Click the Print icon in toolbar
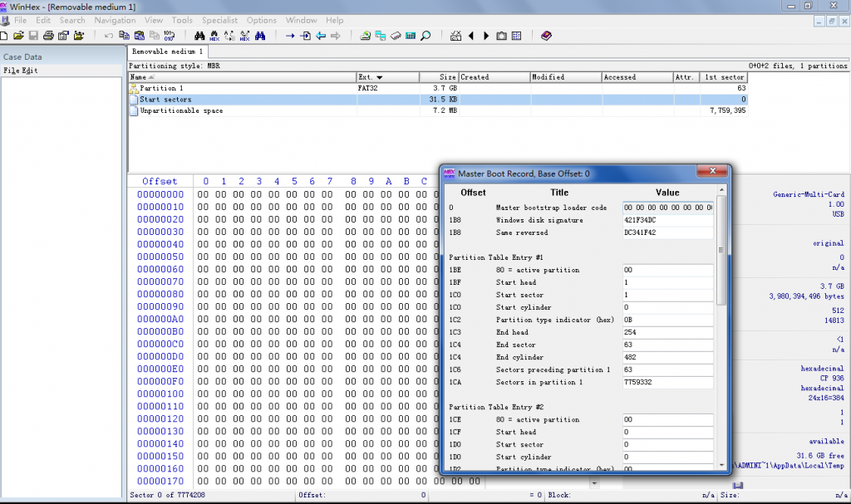This screenshot has width=851, height=504. point(48,36)
